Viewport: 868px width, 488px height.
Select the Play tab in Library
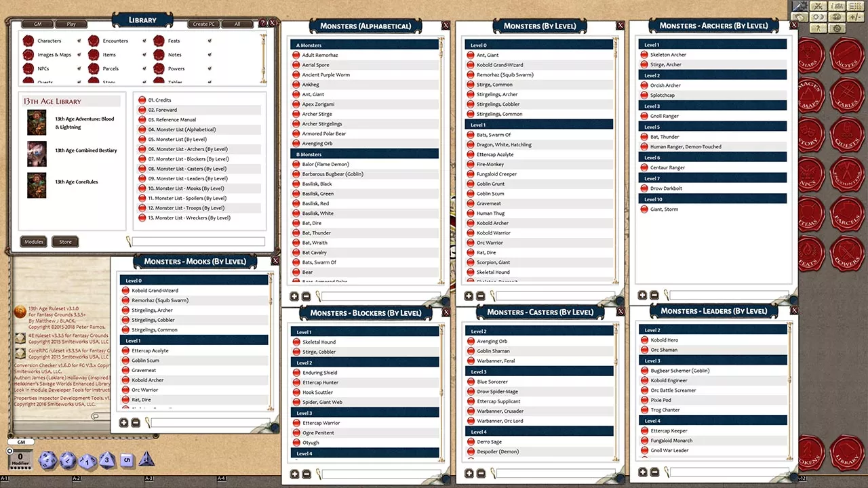point(71,24)
